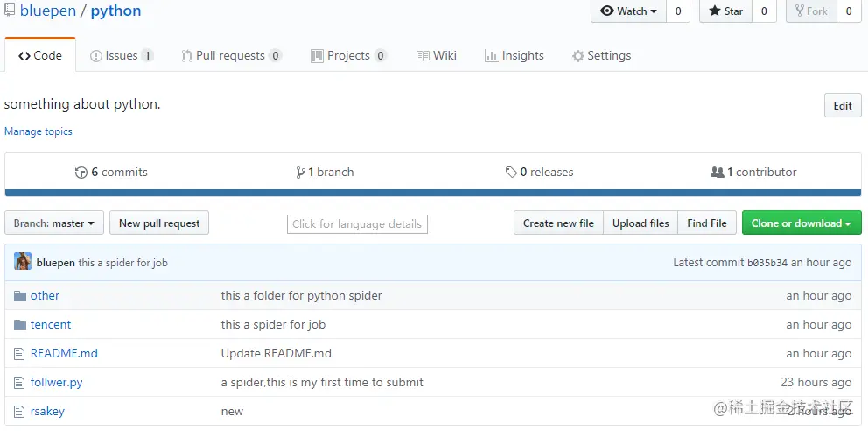
Task: View the 1 branch list
Action: 325,173
